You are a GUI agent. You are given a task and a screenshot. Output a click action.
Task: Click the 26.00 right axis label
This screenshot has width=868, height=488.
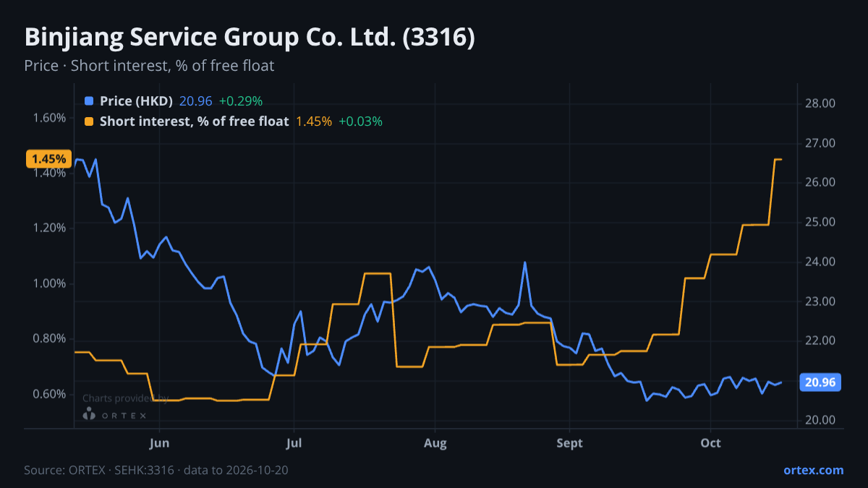click(x=820, y=182)
